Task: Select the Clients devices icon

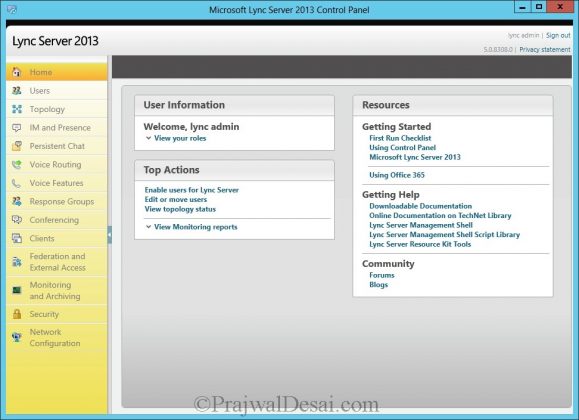Action: point(17,238)
